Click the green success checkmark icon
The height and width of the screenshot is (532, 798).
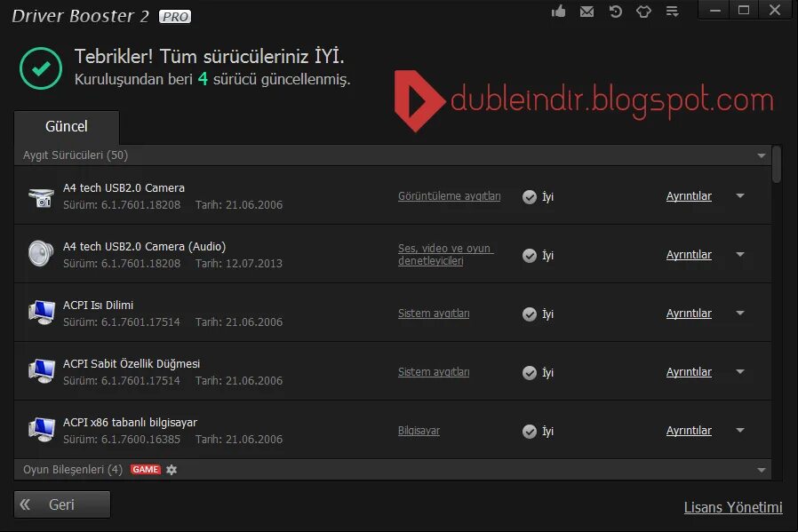point(41,68)
